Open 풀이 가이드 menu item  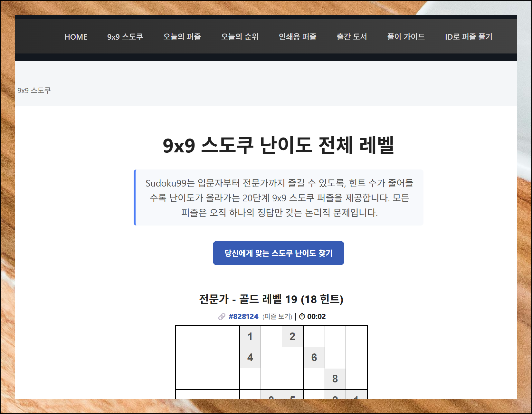point(406,37)
